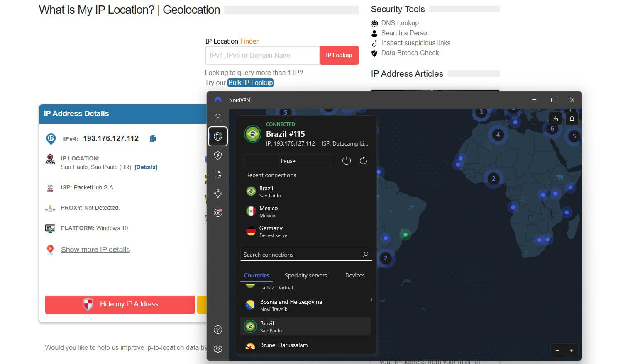Switch to the Specialty servers tab
This screenshot has height=364, width=623.
pos(305,275)
